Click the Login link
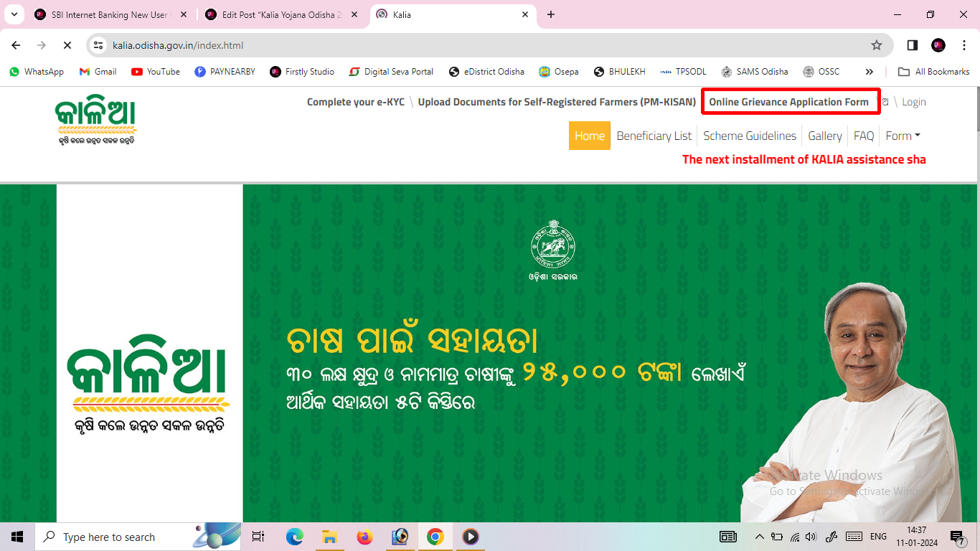The image size is (980, 551). (x=914, y=102)
